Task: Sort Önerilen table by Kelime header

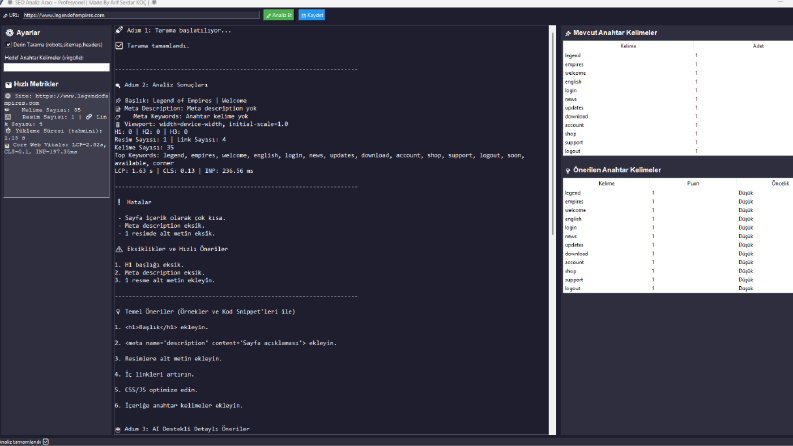Action: (x=606, y=184)
